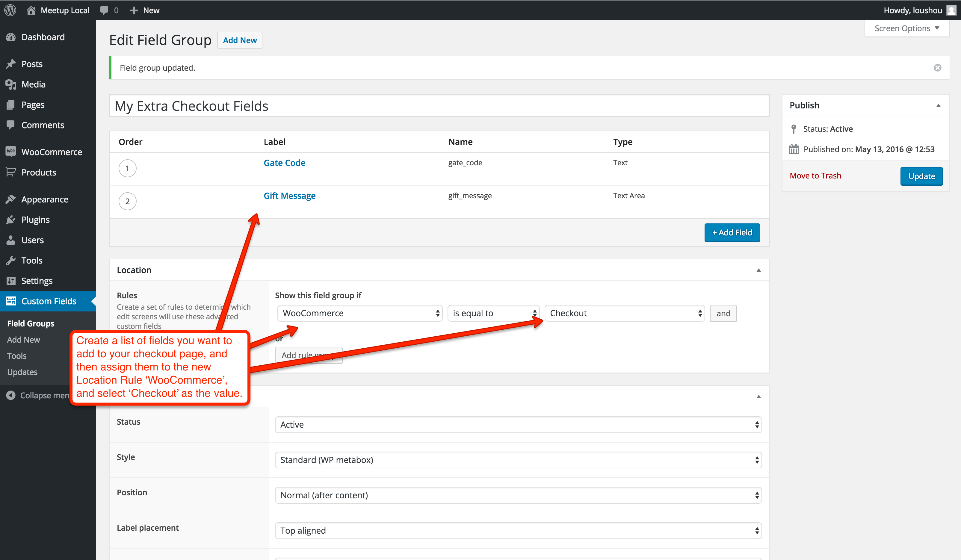This screenshot has width=961, height=560.
Task: Open the Checkout value dropdown
Action: click(x=625, y=313)
